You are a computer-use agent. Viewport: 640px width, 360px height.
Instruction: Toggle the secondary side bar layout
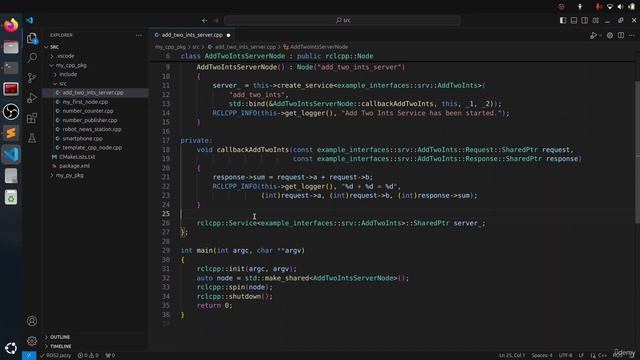(585, 20)
